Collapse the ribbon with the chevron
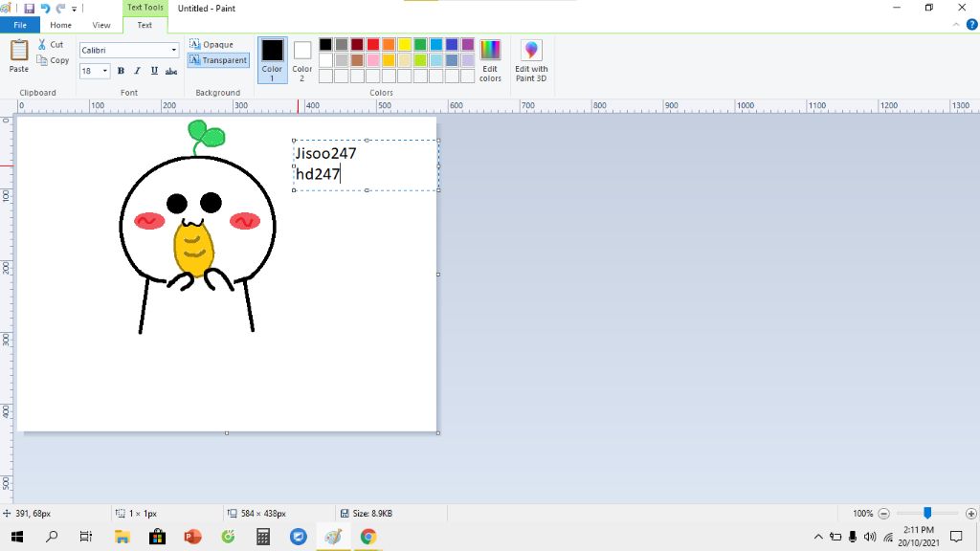Image resolution: width=980 pixels, height=551 pixels. pos(956,25)
